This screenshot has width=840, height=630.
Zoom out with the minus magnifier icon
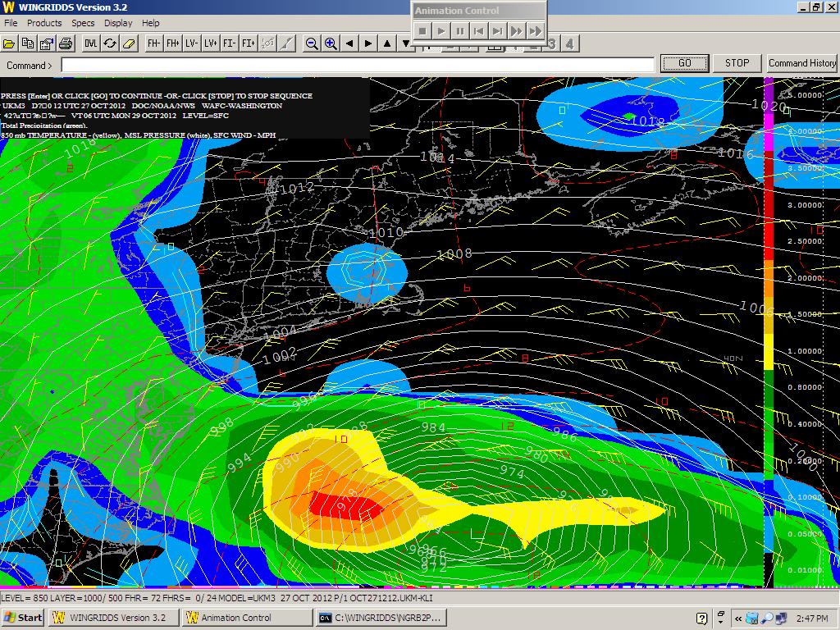click(312, 43)
